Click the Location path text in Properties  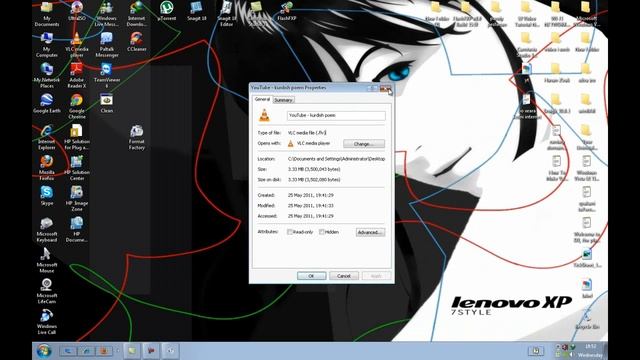tap(336, 159)
